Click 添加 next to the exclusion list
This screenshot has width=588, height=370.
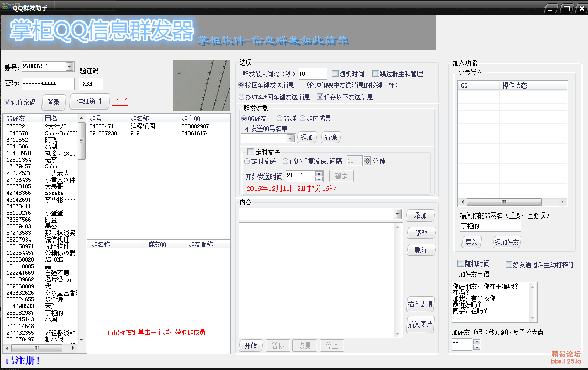[x=306, y=138]
